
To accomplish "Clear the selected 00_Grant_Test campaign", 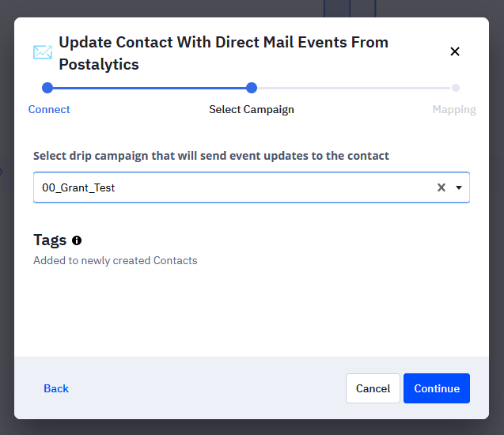I will pos(441,187).
